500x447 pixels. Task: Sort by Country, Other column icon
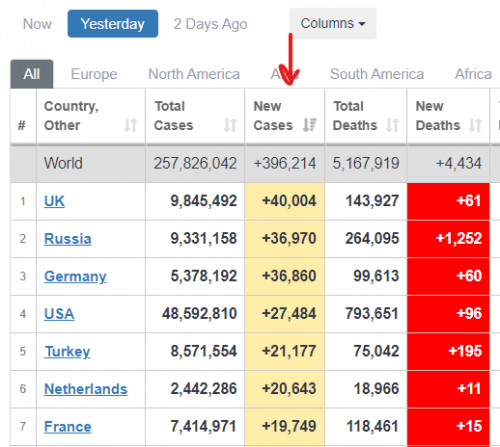[x=130, y=125]
